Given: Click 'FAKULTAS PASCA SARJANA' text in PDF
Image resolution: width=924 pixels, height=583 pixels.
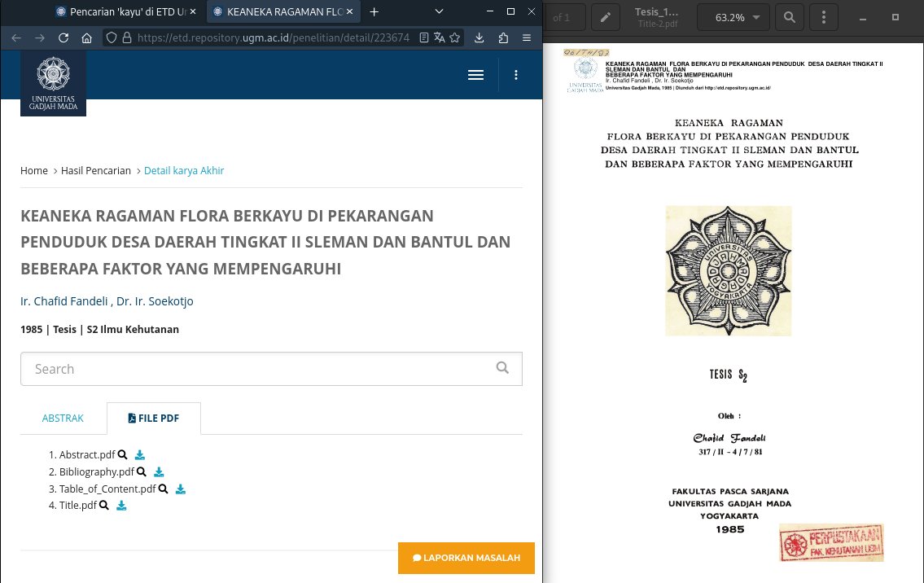Looking at the screenshot, I should pos(730,491).
